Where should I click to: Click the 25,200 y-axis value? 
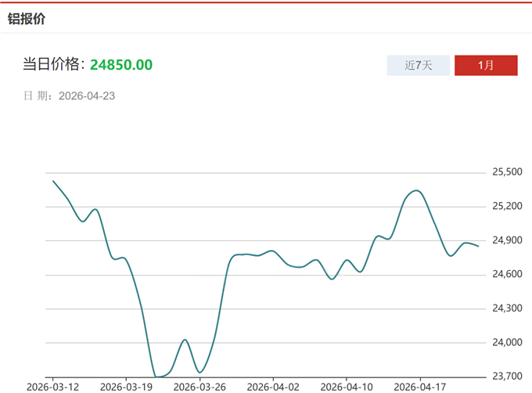[x=507, y=206]
